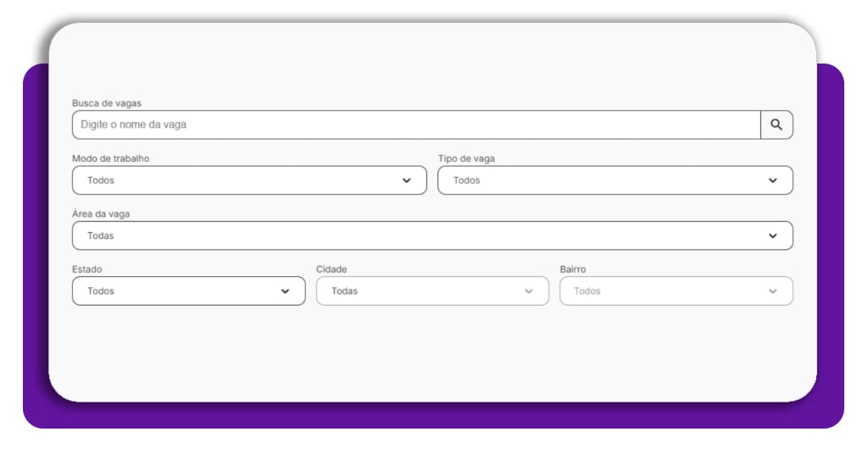Expand the Área da vaga dropdown
The height and width of the screenshot is (454, 868).
[x=432, y=235]
